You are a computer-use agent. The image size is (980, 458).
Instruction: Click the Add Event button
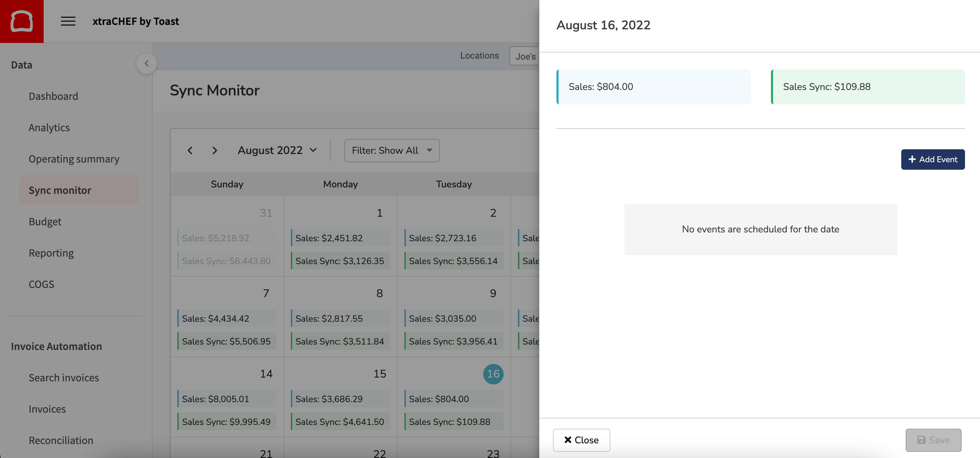(933, 159)
